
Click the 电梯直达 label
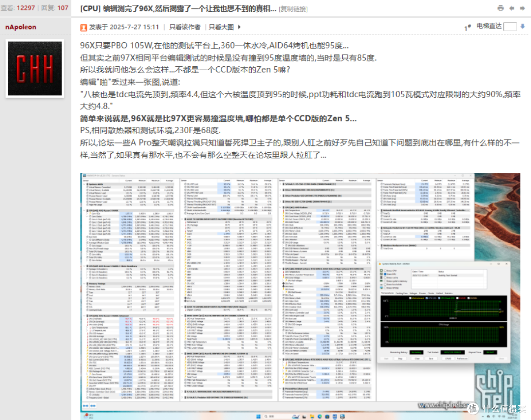(489, 26)
